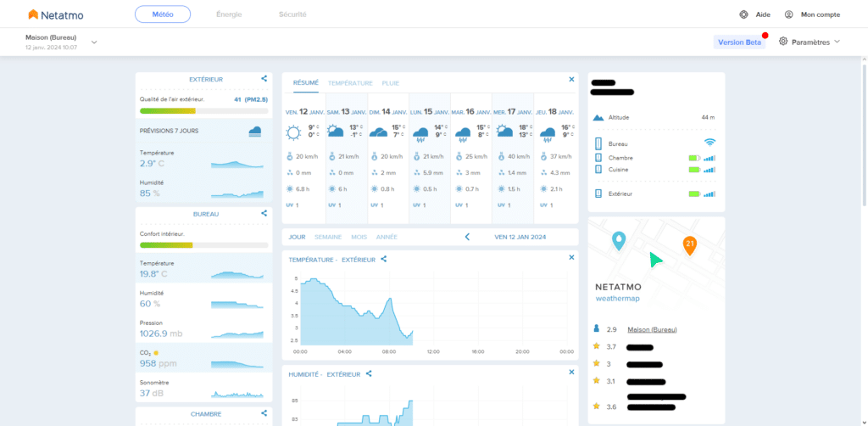Close the forecast summary panel

click(571, 79)
